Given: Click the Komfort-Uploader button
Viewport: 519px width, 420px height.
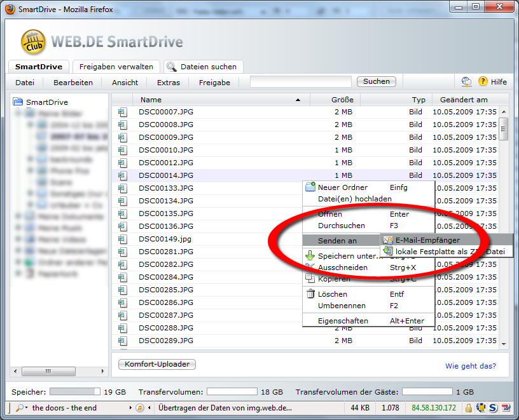Looking at the screenshot, I should coord(157,364).
